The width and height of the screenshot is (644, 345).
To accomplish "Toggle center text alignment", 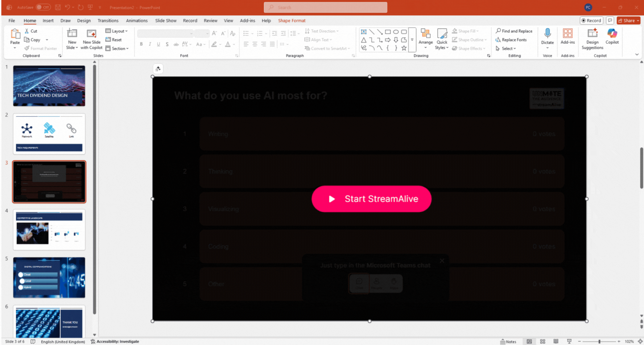I will 255,44.
